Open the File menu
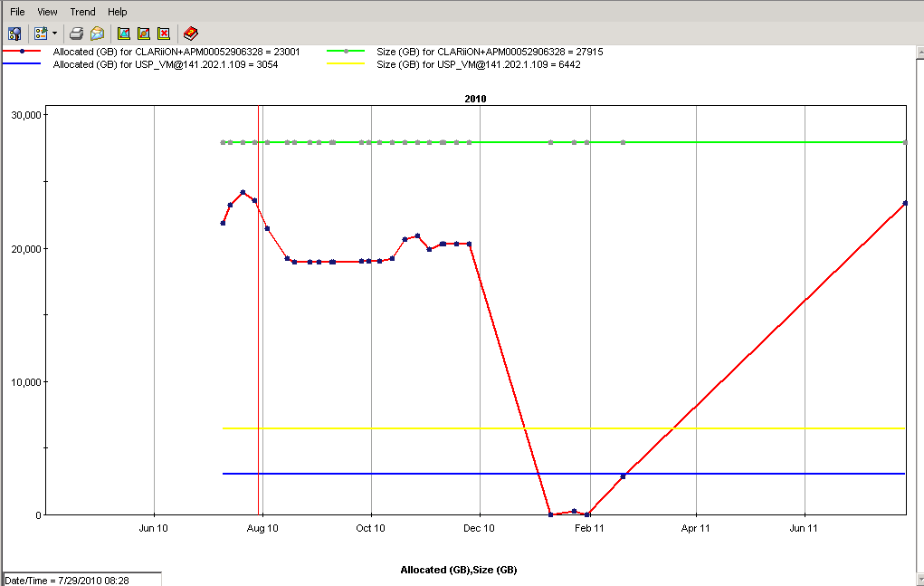Screen dimensions: 924x586 (16, 11)
